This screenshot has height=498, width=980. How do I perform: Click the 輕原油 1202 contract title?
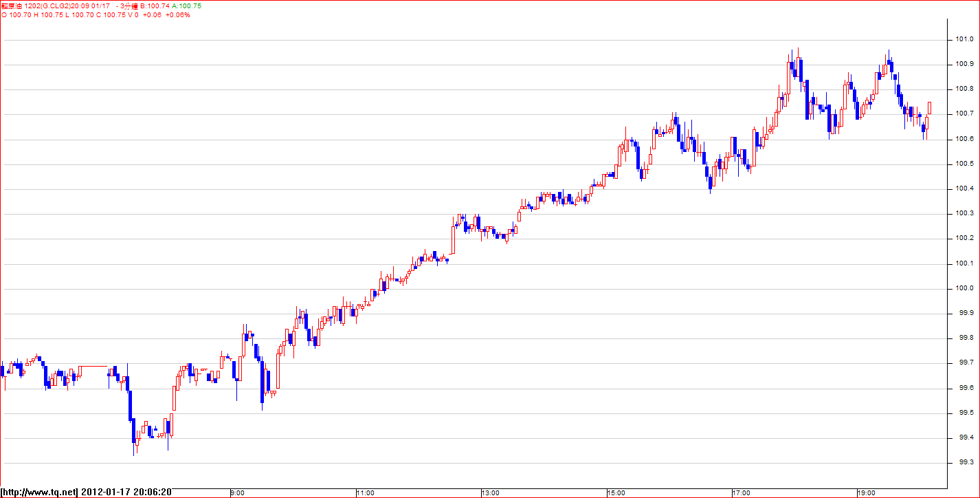point(21,6)
